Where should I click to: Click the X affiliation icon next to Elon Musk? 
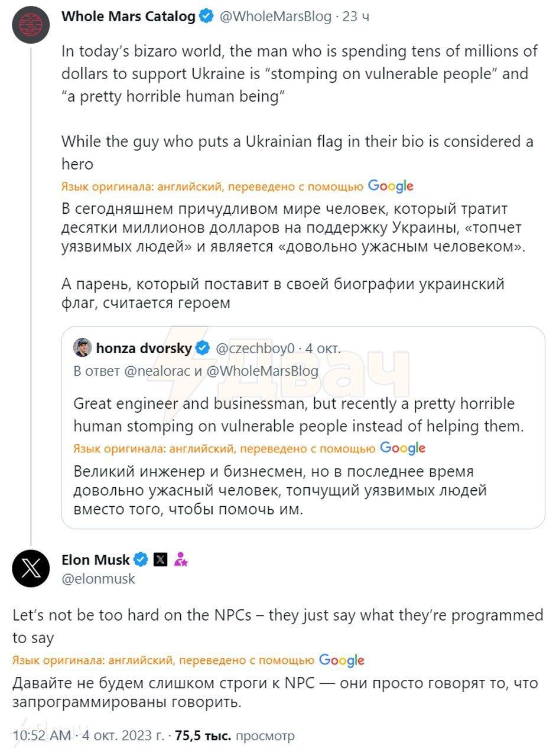(x=160, y=559)
